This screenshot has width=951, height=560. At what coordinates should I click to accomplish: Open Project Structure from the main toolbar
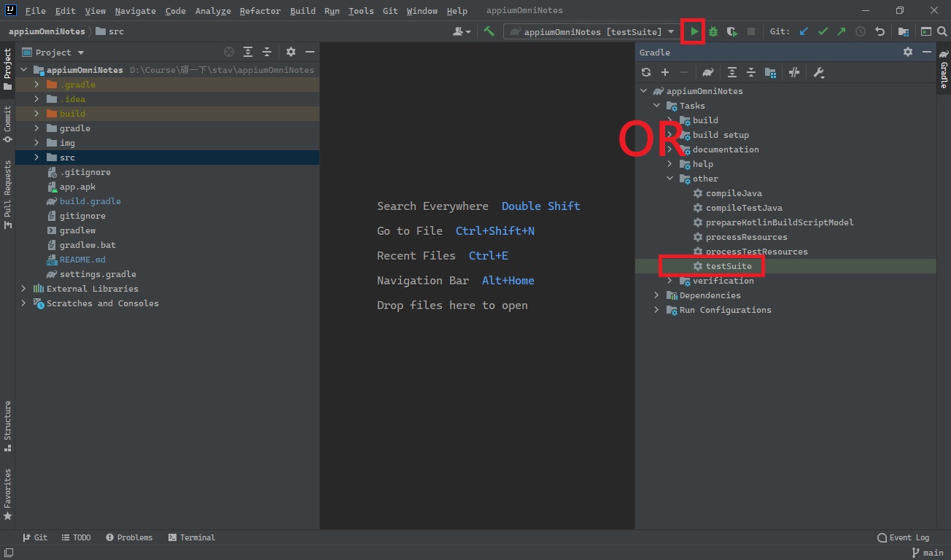click(903, 31)
